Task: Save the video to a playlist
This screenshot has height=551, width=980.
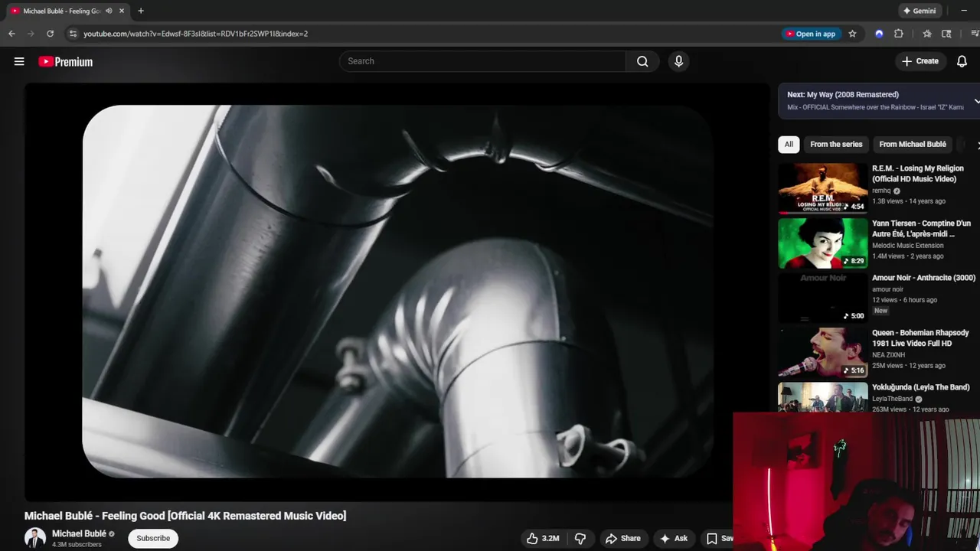Action: click(x=719, y=538)
